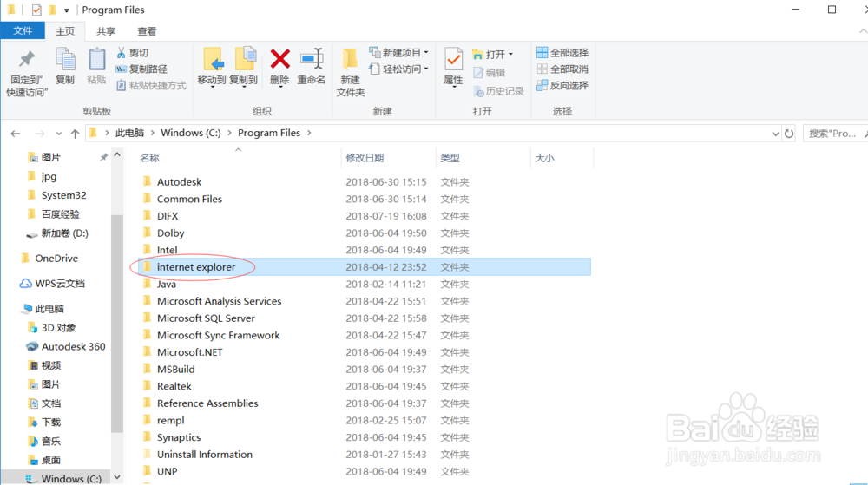
Task: Open 新加卷 (D:) drive in sidebar
Action: click(57, 233)
